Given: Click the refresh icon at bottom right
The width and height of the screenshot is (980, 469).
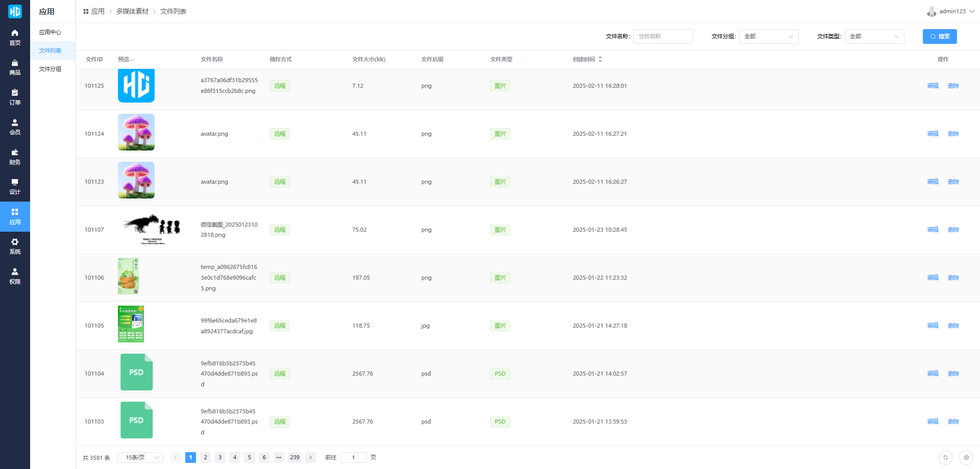Looking at the screenshot, I should click(945, 458).
